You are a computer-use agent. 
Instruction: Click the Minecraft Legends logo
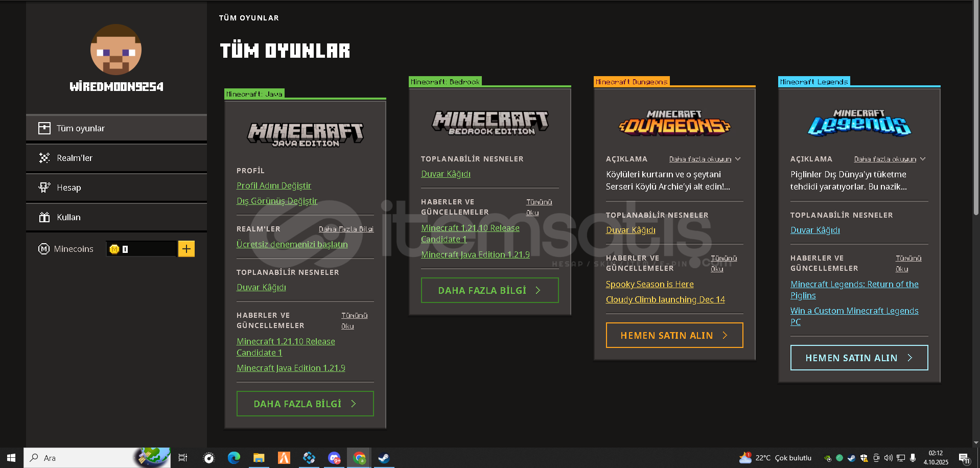pyautogui.click(x=859, y=123)
